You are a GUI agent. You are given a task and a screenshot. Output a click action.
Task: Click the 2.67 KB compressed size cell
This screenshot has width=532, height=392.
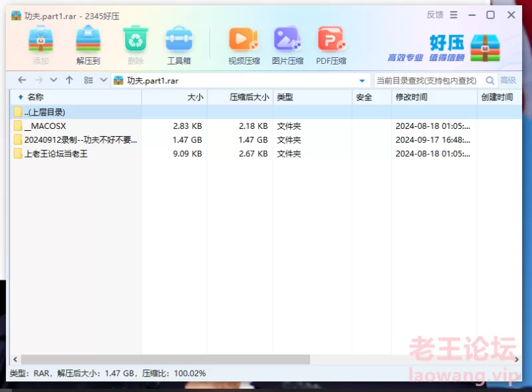[253, 153]
